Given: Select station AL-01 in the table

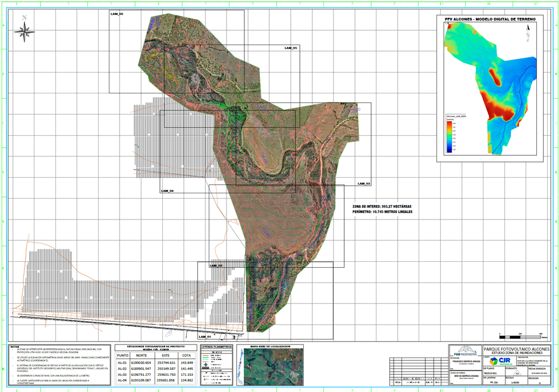Looking at the screenshot, I should [x=123, y=363].
